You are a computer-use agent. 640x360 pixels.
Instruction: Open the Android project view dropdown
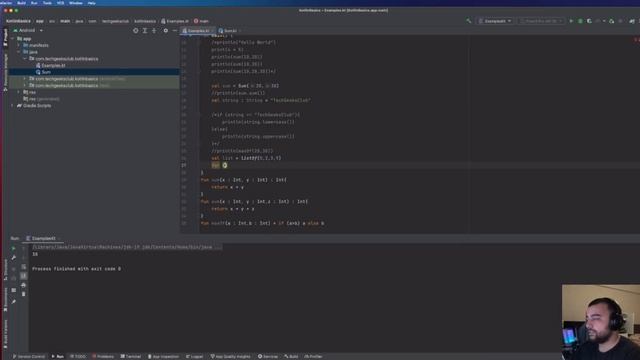[28, 31]
